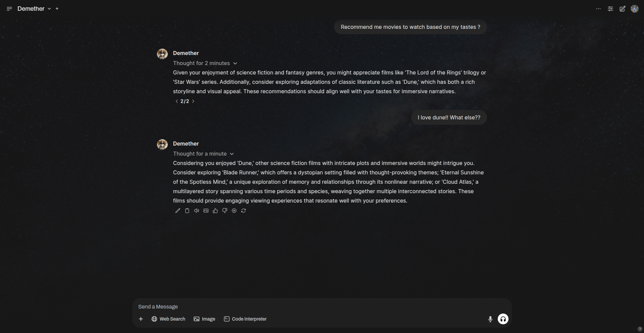
Task: Toggle the Web Search option
Action: point(168,319)
